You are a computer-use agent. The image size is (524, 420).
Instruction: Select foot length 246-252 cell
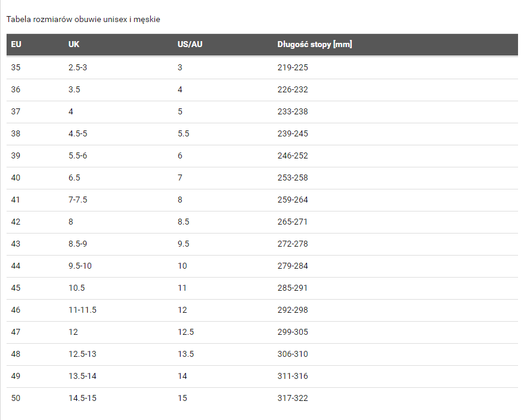pos(293,155)
